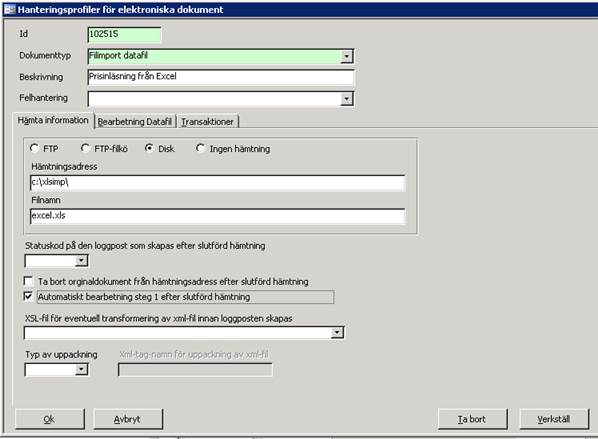Viewport: 598px width, 439px height.
Task: Click the window icon in title bar
Action: 10,10
